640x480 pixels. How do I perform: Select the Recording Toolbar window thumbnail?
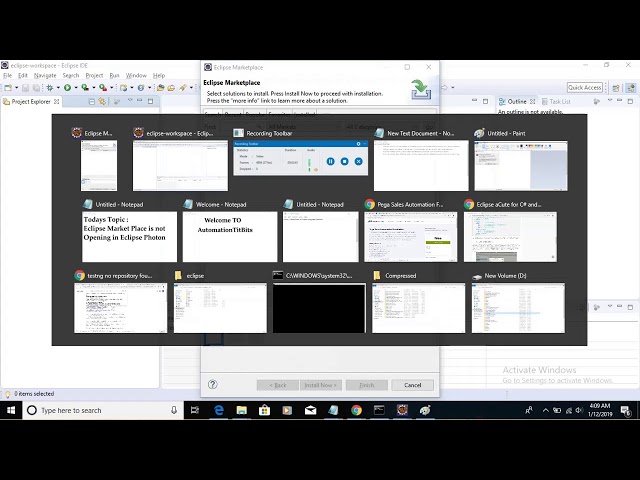click(300, 158)
